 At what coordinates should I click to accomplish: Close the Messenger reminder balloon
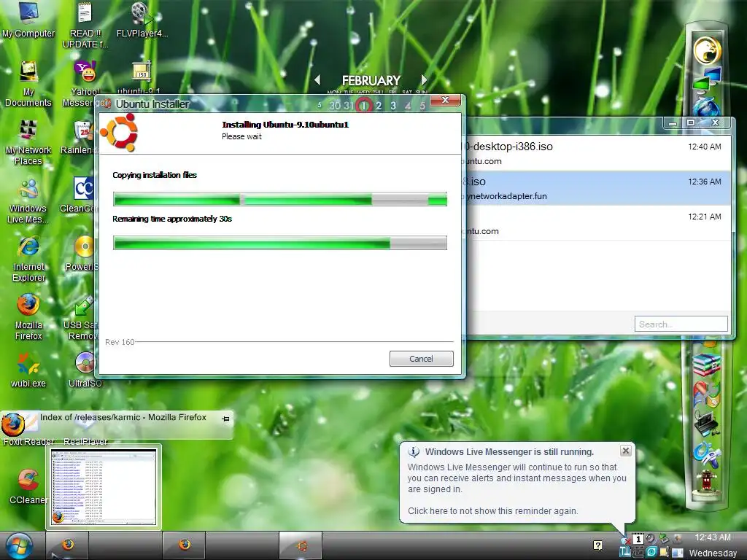pyautogui.click(x=625, y=451)
